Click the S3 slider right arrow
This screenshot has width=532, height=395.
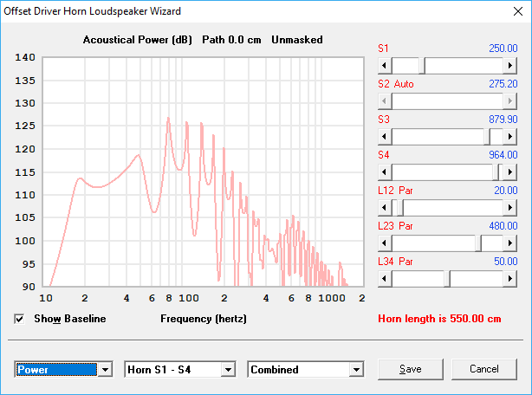tap(509, 137)
